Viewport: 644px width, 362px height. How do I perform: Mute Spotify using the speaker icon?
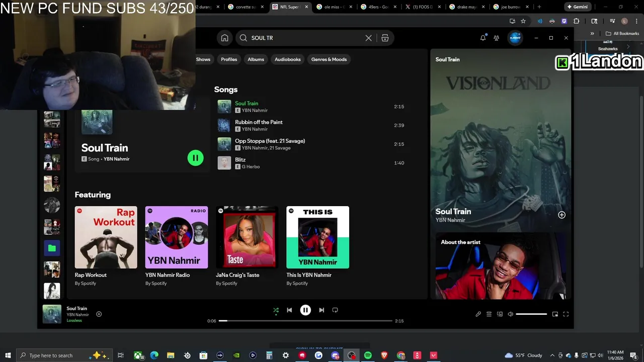point(510,314)
